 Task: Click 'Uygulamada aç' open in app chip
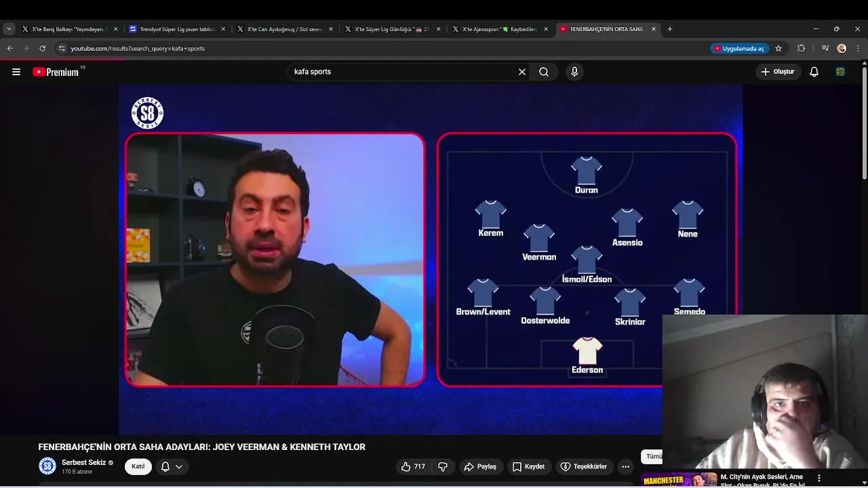tap(739, 48)
